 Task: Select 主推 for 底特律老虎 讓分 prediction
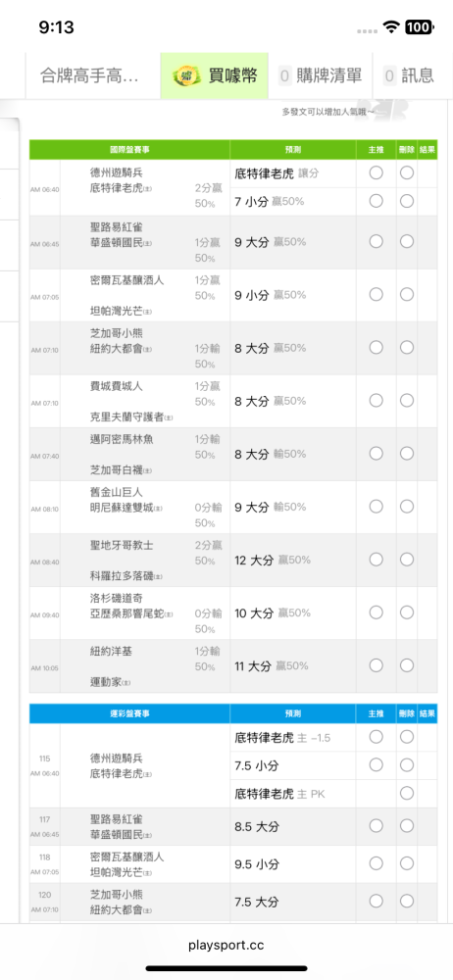(377, 173)
